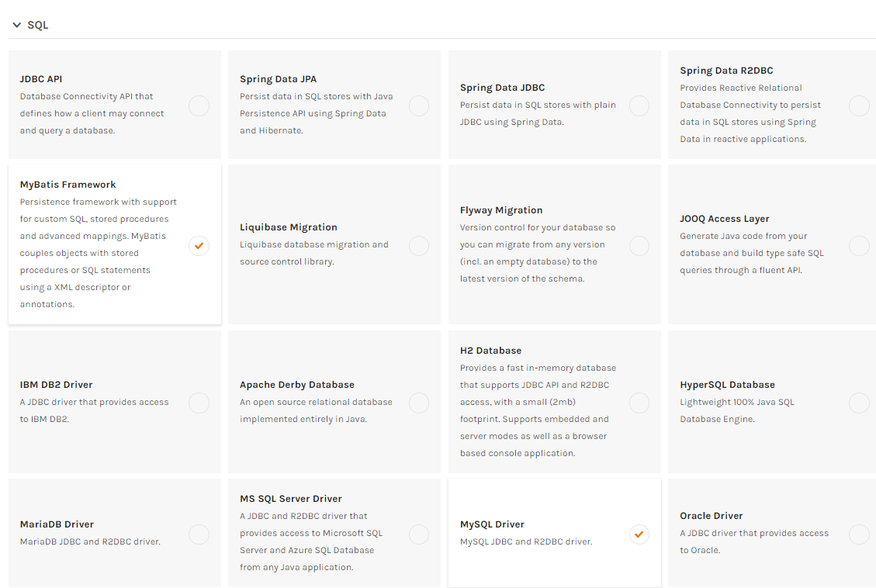Tick the JOOQ Access Layer circle
Screen dimensions: 876x588
[x=859, y=246]
